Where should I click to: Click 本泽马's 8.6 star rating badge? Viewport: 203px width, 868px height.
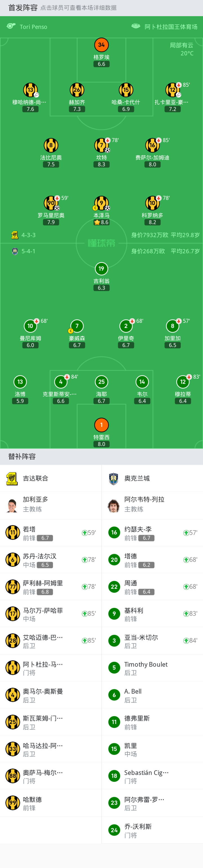click(x=101, y=222)
